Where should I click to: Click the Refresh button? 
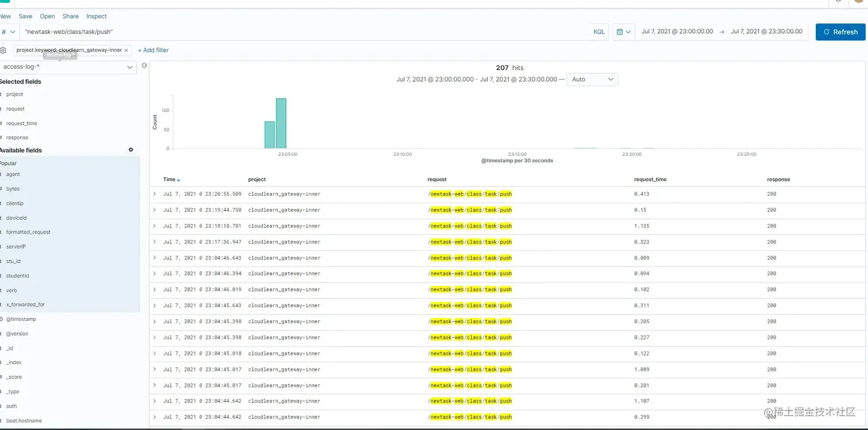tap(840, 32)
